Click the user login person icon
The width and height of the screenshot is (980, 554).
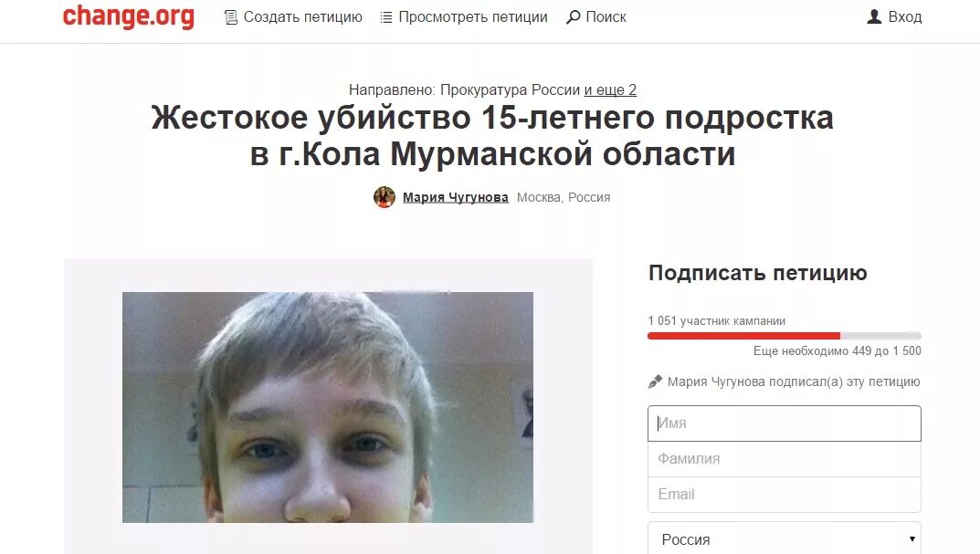point(874,16)
